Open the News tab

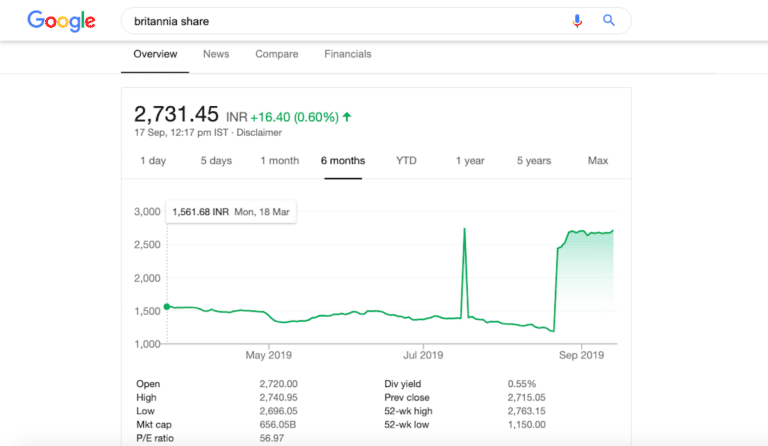(216, 54)
